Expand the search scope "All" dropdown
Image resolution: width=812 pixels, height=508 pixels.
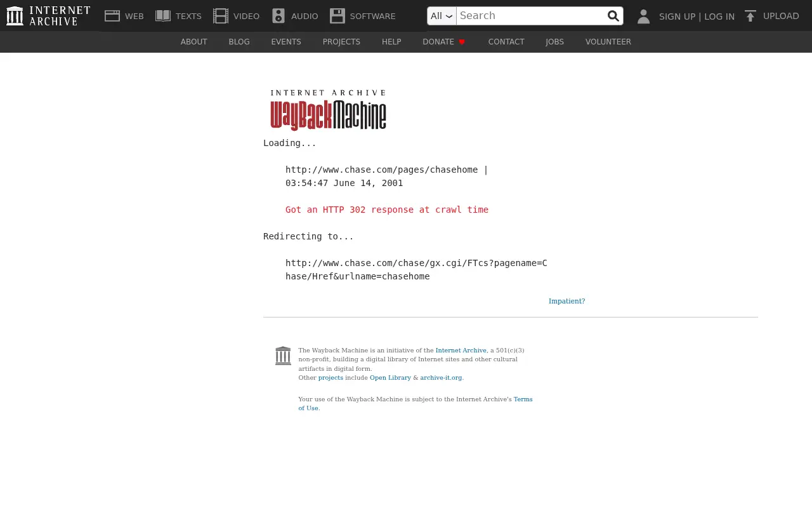click(x=442, y=16)
